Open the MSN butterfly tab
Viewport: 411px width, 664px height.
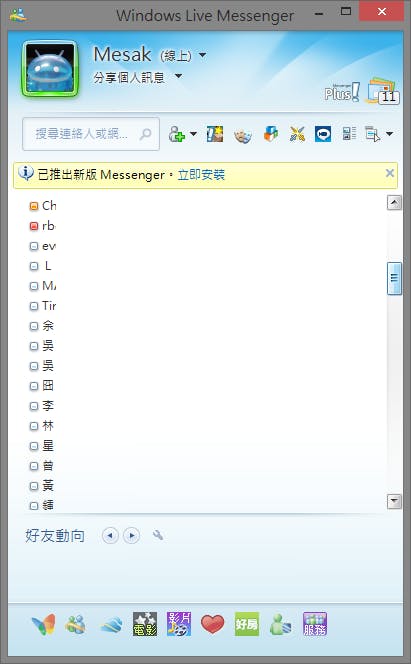(x=44, y=624)
